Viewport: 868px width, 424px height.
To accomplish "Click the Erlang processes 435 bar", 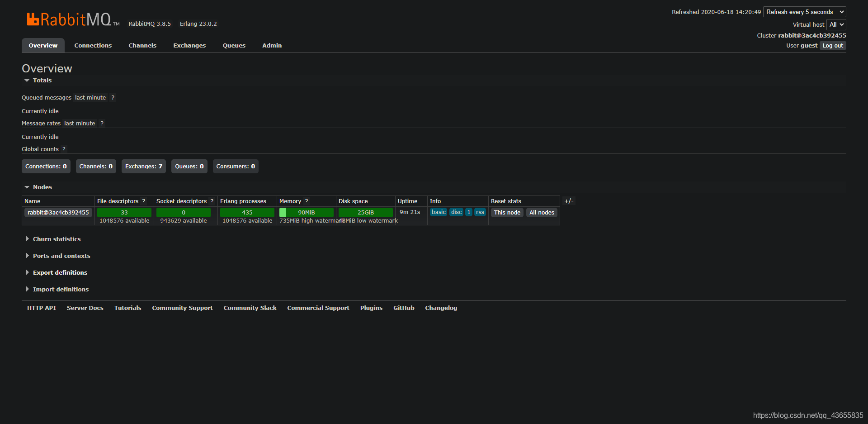I will (247, 212).
